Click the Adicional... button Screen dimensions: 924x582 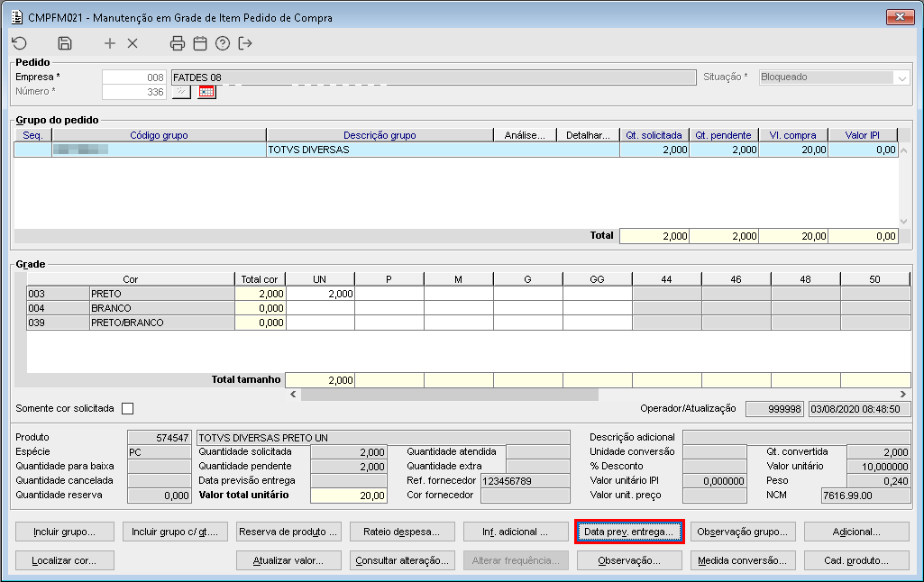click(x=856, y=532)
